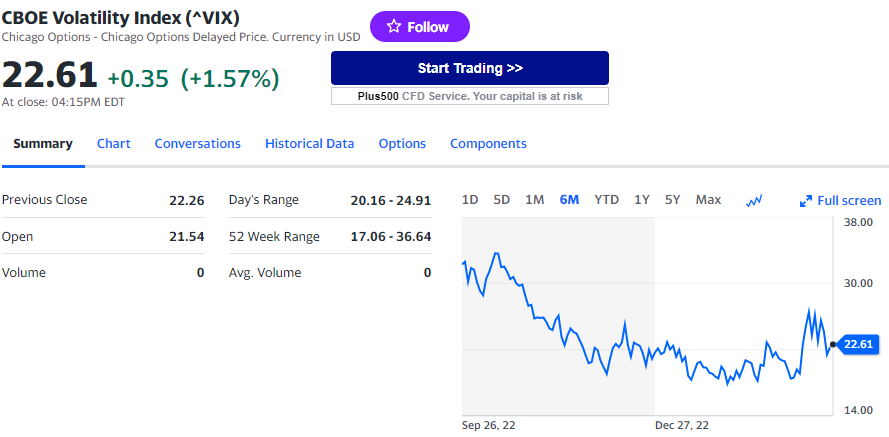Select the 6M chart range

(x=569, y=200)
